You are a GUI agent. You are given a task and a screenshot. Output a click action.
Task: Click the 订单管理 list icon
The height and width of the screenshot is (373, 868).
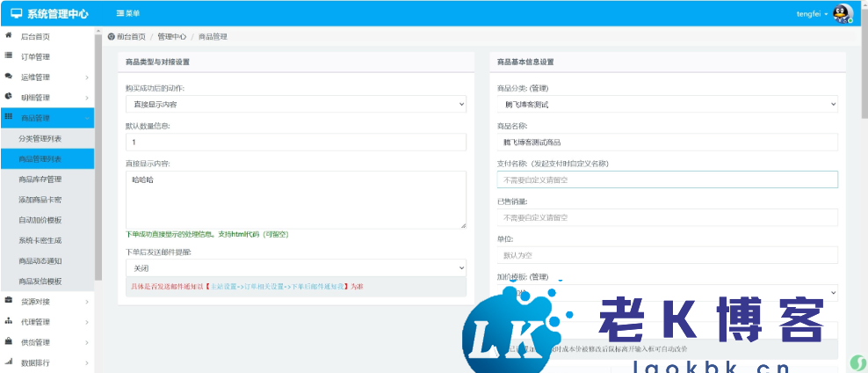click(9, 56)
